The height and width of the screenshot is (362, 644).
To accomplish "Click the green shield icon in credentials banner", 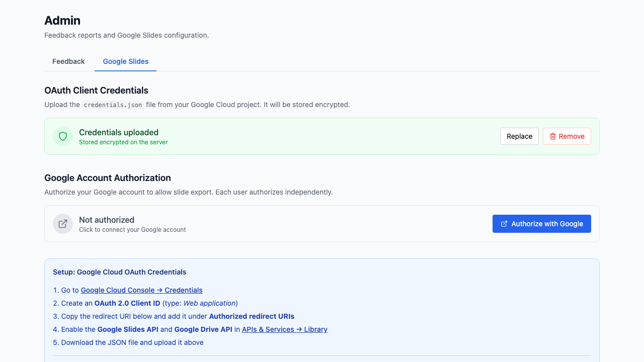I will point(62,136).
